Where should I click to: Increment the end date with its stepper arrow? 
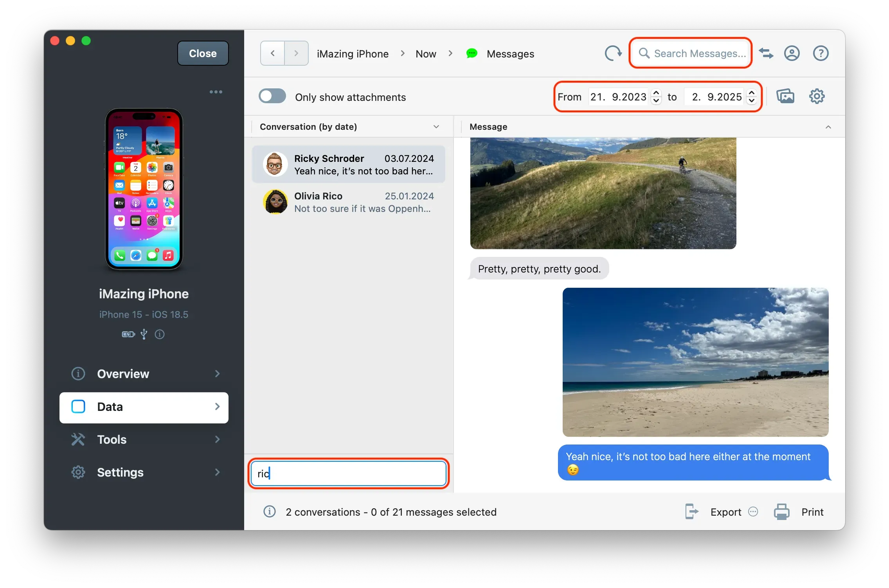point(751,94)
